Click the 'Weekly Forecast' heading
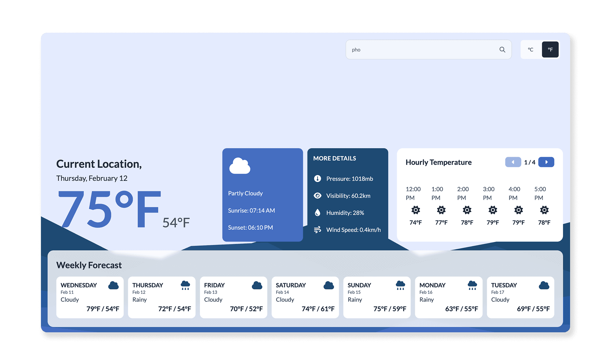The width and height of the screenshot is (610, 364). pyautogui.click(x=89, y=265)
